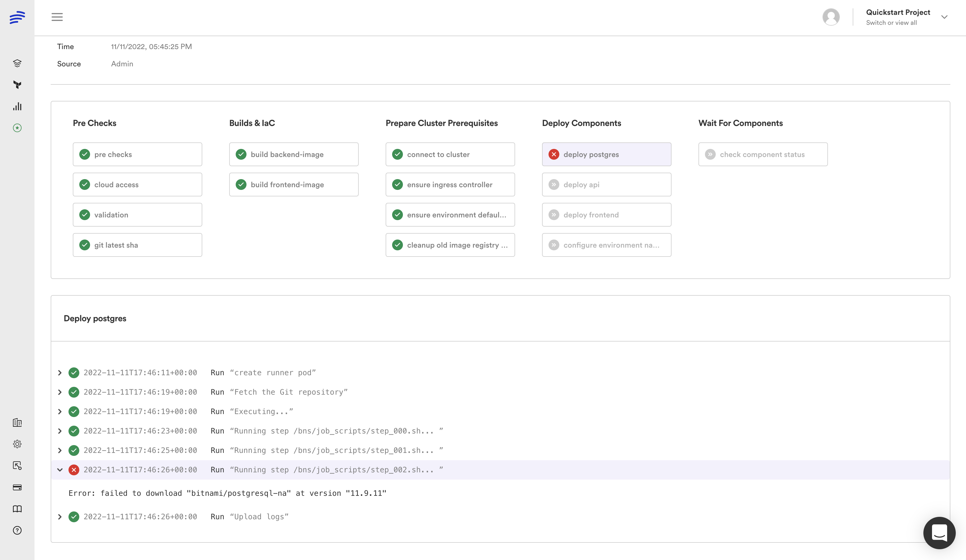The image size is (966, 560).
Task: Expand the "Upload logs" log entry
Action: [x=60, y=517]
